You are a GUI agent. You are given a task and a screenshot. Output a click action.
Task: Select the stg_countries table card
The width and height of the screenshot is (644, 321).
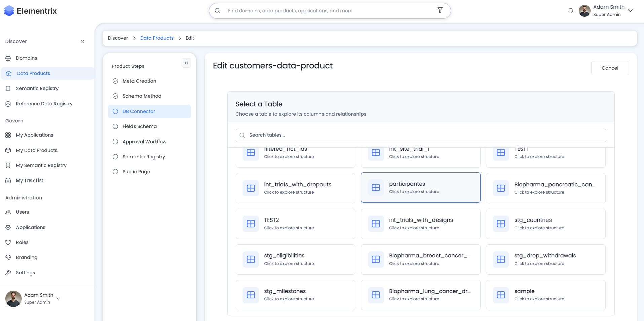pos(545,224)
